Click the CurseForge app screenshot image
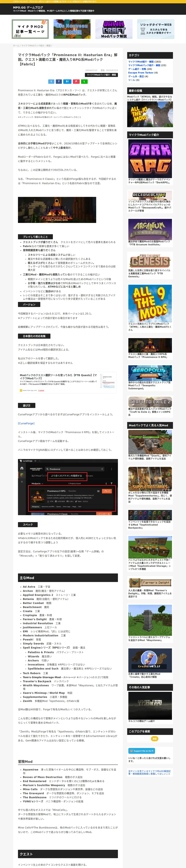The height and width of the screenshot is (868, 186). pos(68,487)
